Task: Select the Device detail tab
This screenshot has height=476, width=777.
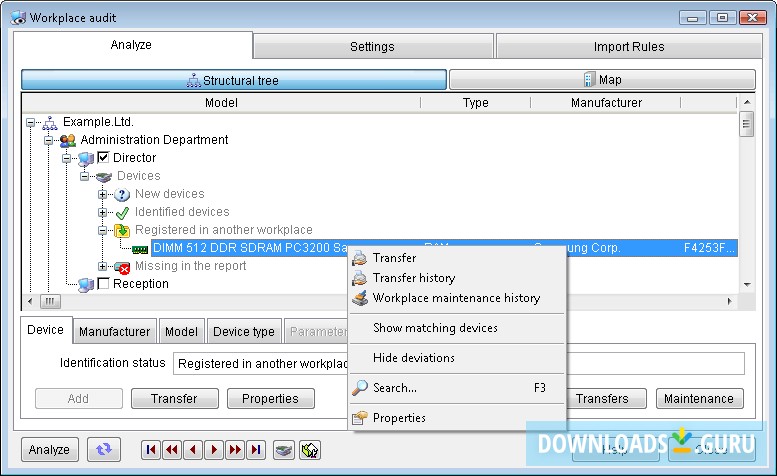Action: coord(46,330)
